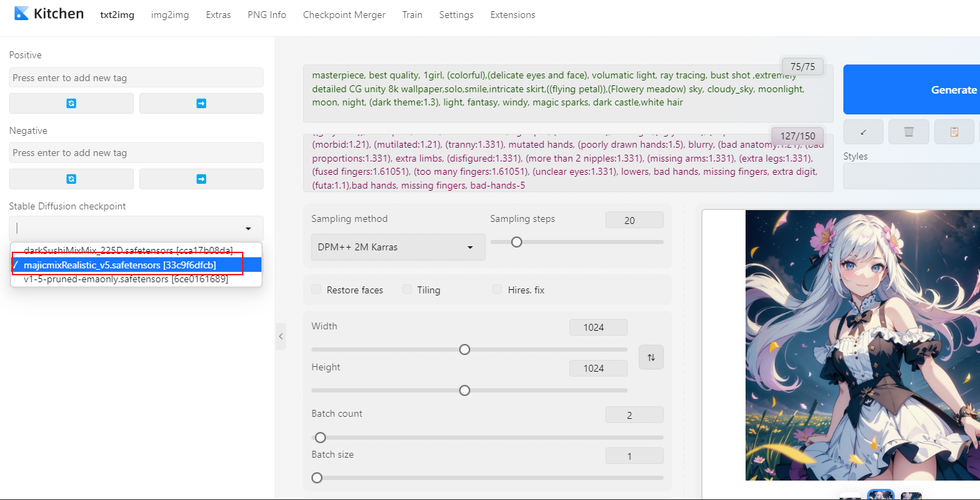Image resolution: width=980 pixels, height=500 pixels.
Task: Select majicmixRealistic_v5 checkpoint option
Action: coord(137,265)
